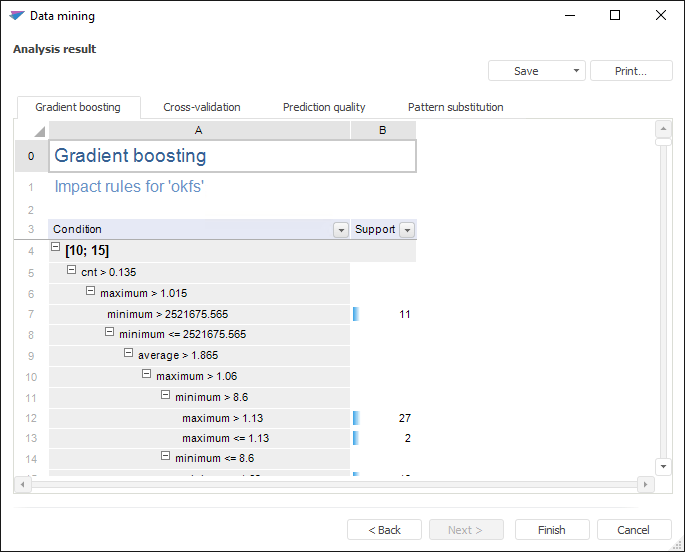Open the Condition column filter dropdown

coord(340,230)
